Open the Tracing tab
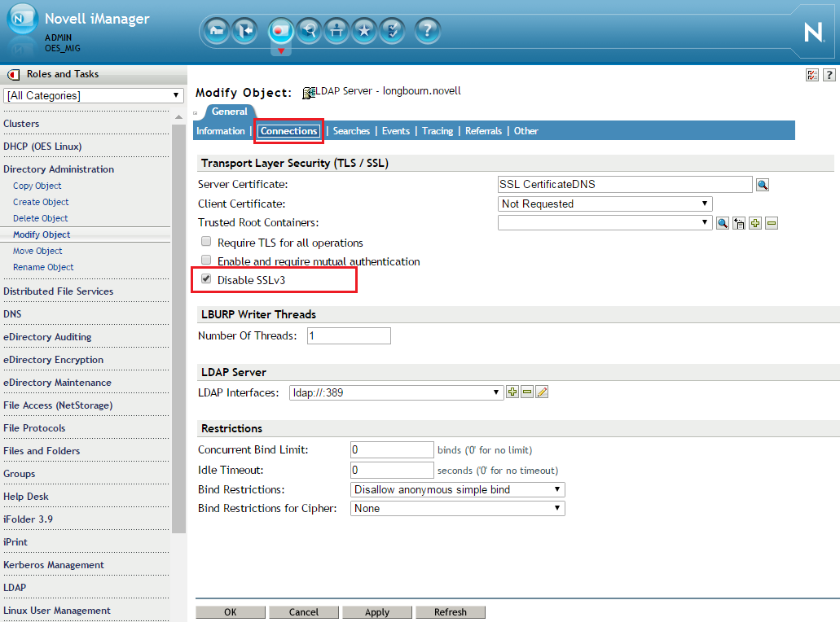 coord(438,131)
